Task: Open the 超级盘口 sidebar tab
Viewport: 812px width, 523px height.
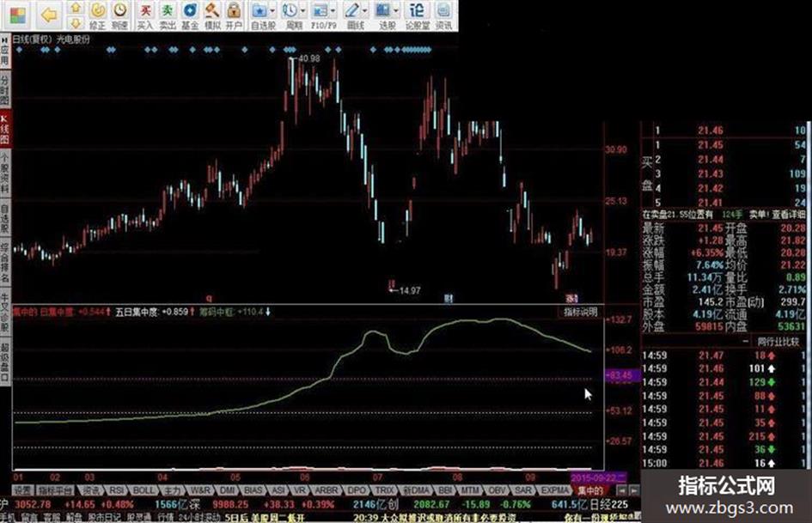Action: point(4,362)
